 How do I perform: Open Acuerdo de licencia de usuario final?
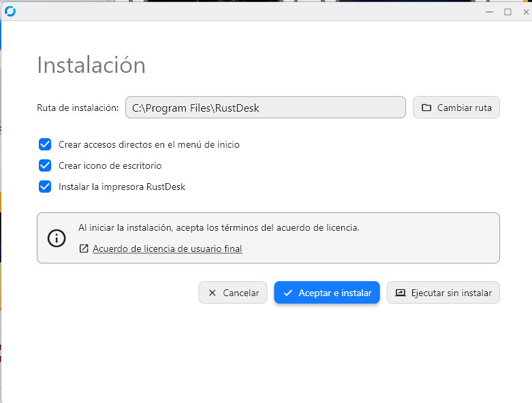pyautogui.click(x=167, y=248)
